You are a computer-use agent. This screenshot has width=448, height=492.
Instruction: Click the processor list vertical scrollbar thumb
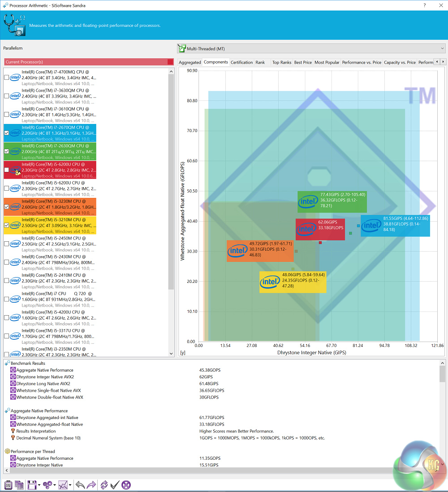(171, 182)
